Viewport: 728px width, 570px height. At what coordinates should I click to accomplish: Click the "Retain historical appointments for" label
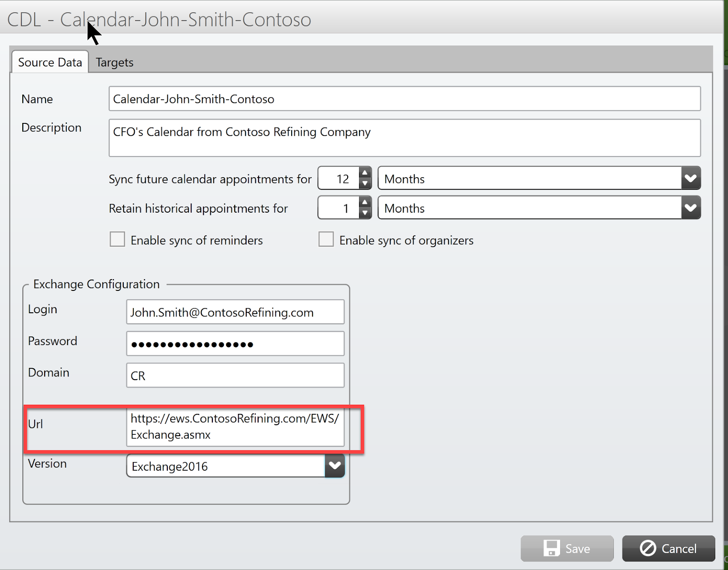pos(198,208)
